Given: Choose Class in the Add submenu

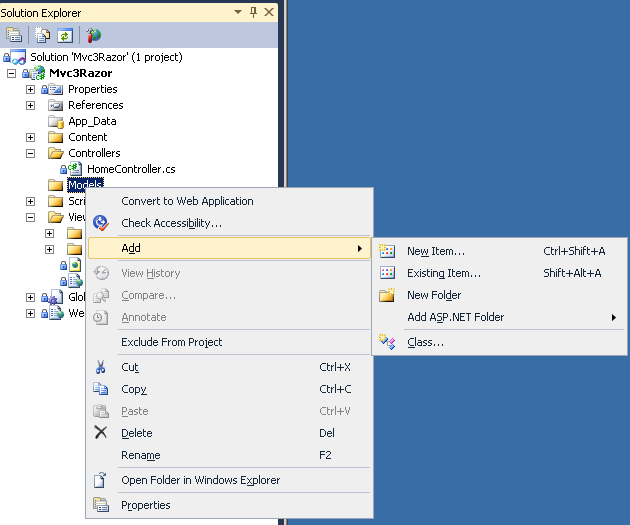Looking at the screenshot, I should pyautogui.click(x=499, y=342).
